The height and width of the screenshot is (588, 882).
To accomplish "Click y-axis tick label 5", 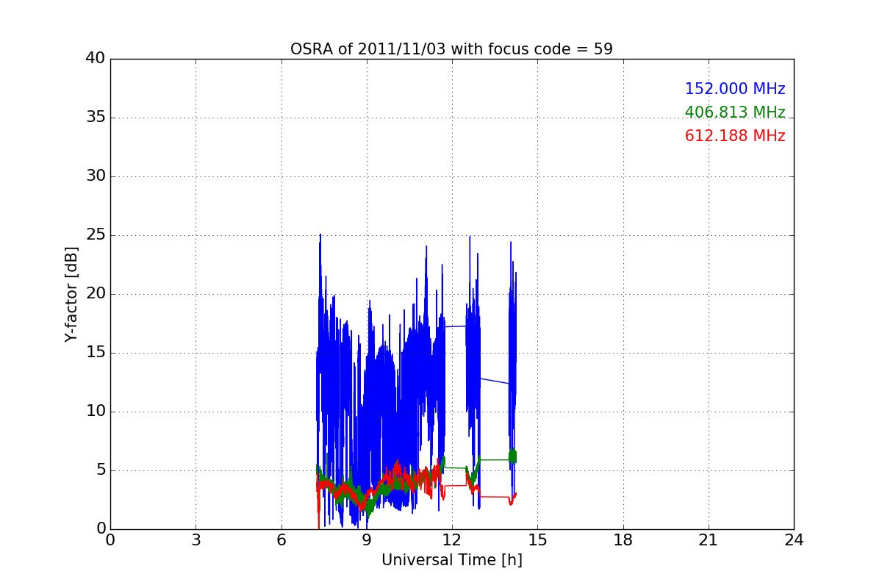I will (101, 470).
